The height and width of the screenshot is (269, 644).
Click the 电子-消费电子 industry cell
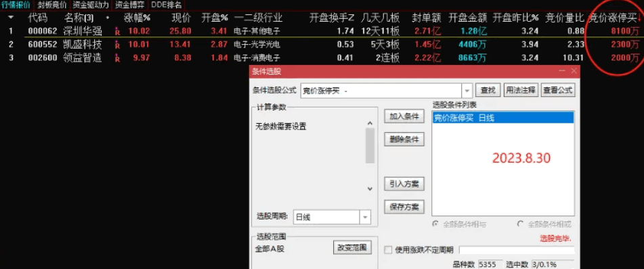pyautogui.click(x=257, y=58)
